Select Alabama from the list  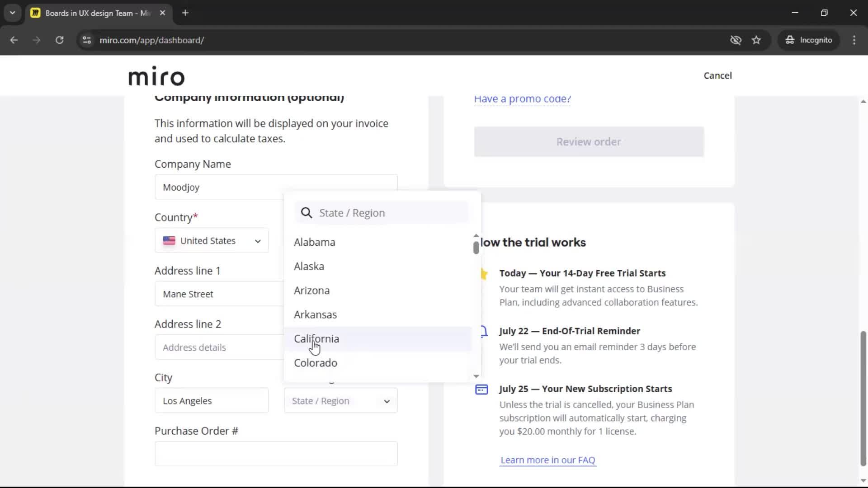[378, 242]
